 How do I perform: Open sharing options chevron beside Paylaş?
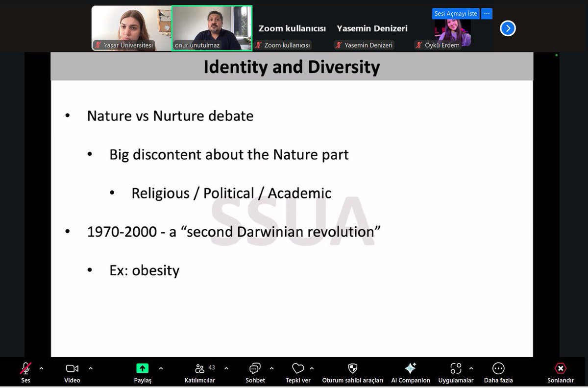click(160, 369)
